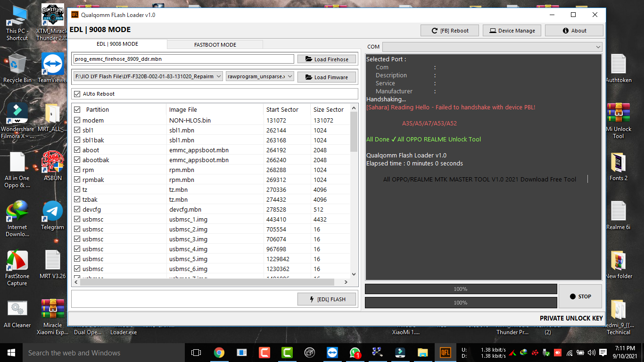Image resolution: width=644 pixels, height=362 pixels.
Task: Click STOP button
Action: (x=580, y=296)
